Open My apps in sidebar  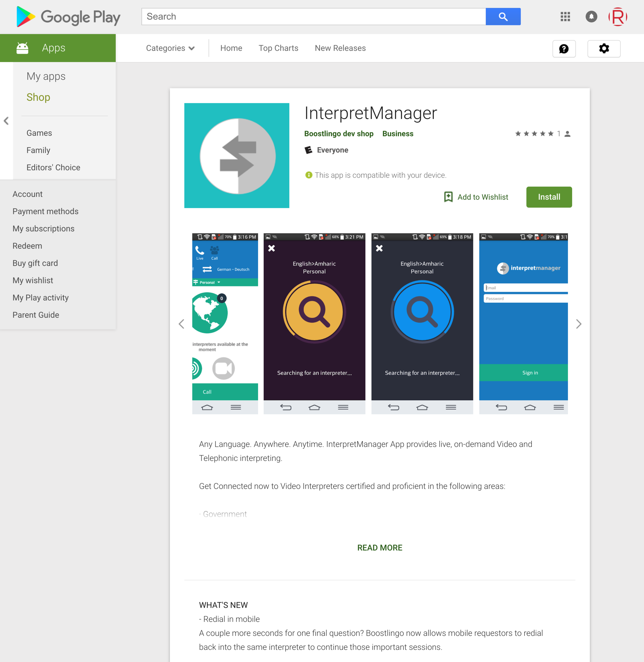coord(46,76)
